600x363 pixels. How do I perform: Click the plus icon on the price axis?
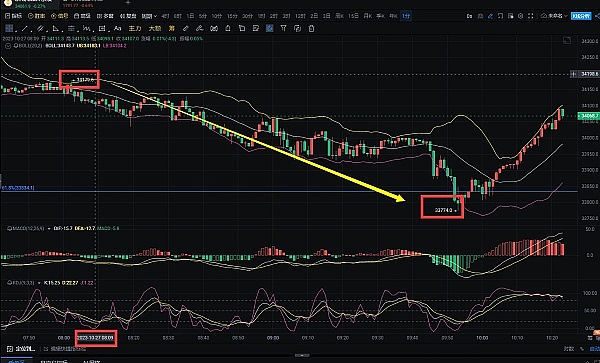coord(574,74)
